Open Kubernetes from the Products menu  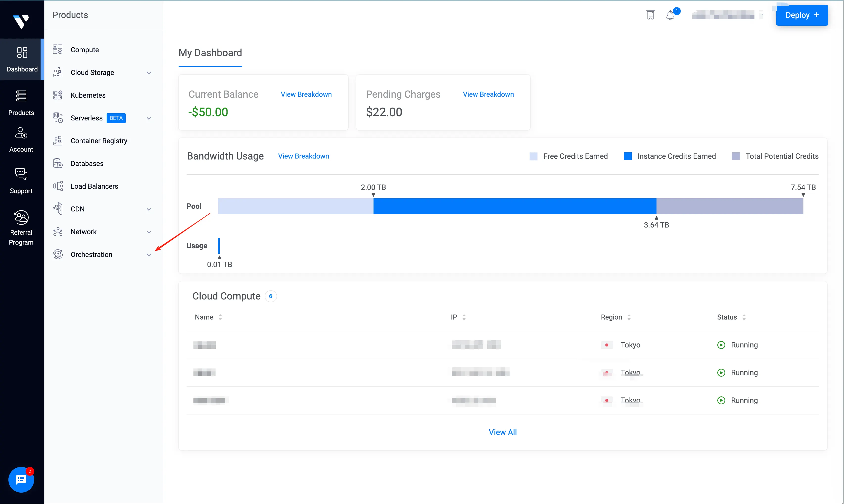click(88, 95)
